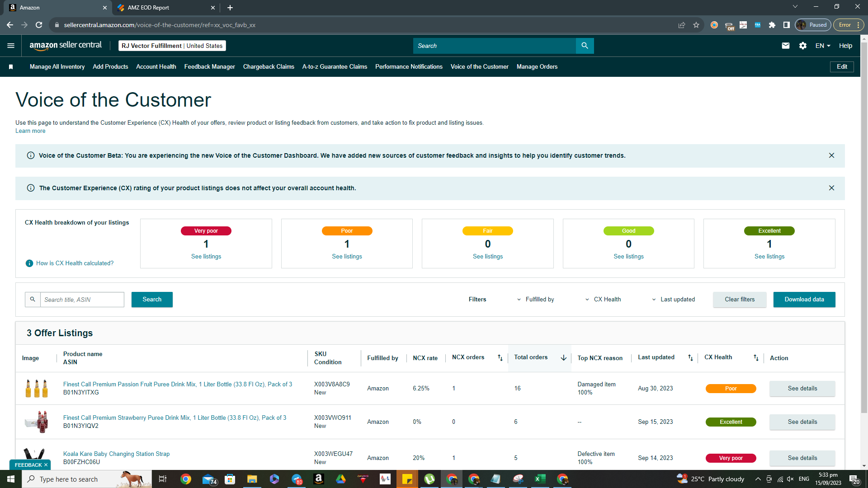The height and width of the screenshot is (488, 868).
Task: Open Task View on the taskbar
Action: click(x=163, y=479)
